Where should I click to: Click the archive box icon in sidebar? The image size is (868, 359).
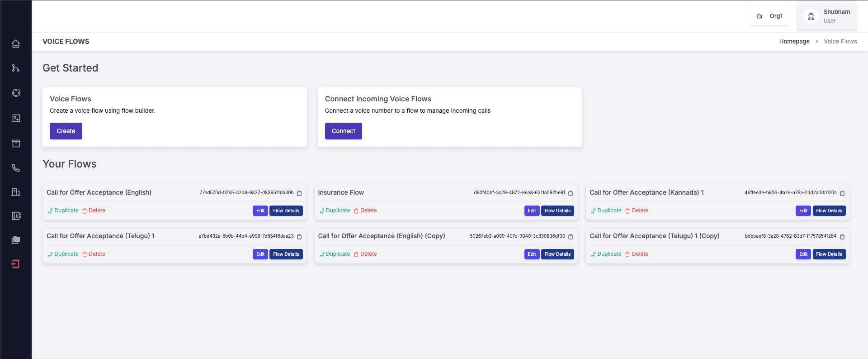pyautogui.click(x=16, y=144)
